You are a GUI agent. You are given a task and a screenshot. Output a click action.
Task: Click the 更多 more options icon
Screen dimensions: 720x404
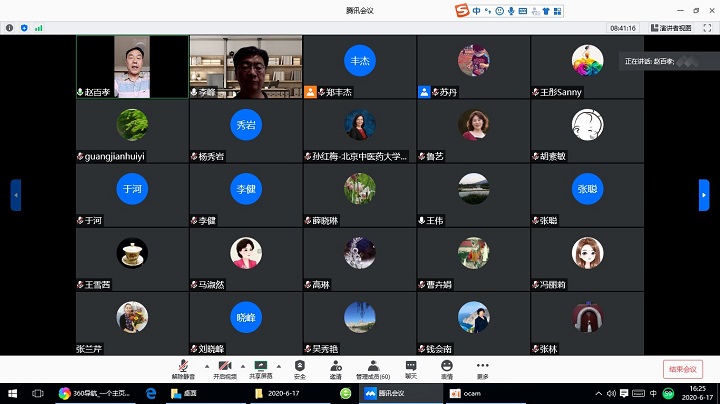483,369
